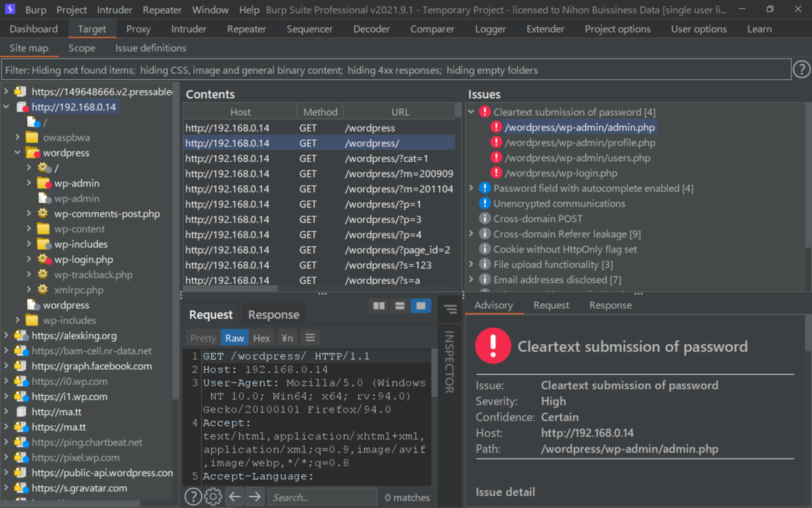Image resolution: width=812 pixels, height=508 pixels.
Task: Click info icon for Cross-domain POST
Action: click(x=484, y=219)
